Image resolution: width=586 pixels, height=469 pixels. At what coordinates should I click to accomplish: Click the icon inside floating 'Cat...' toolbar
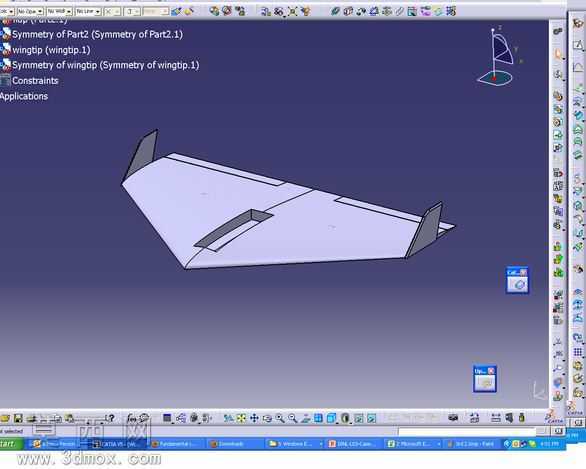tap(518, 285)
